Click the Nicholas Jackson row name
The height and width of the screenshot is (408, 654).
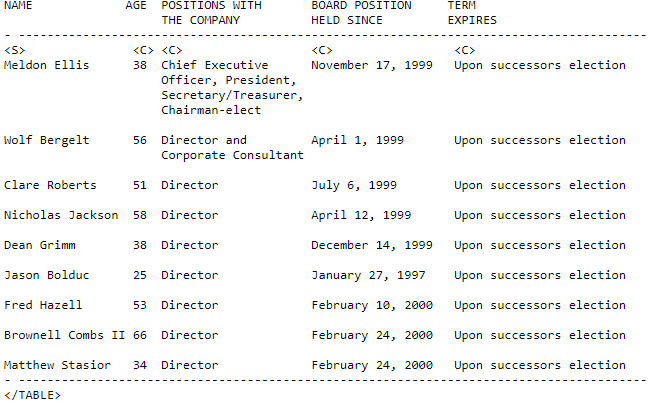coord(61,215)
